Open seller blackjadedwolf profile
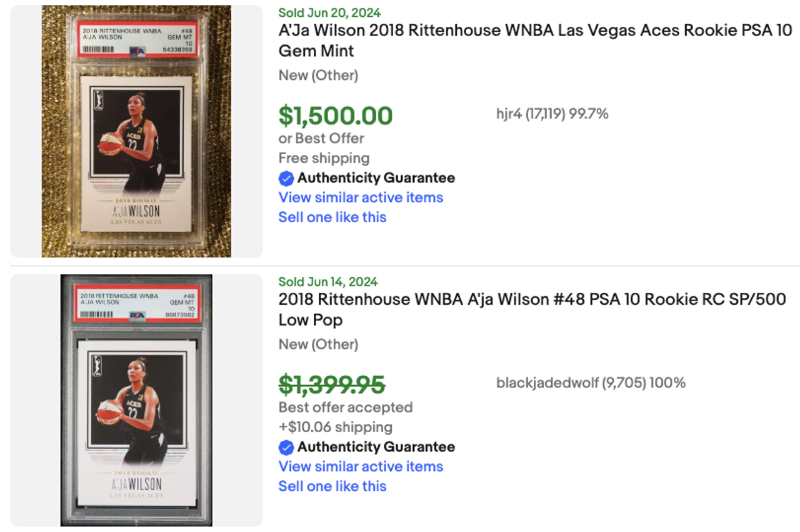This screenshot has width=800, height=532. click(591, 383)
